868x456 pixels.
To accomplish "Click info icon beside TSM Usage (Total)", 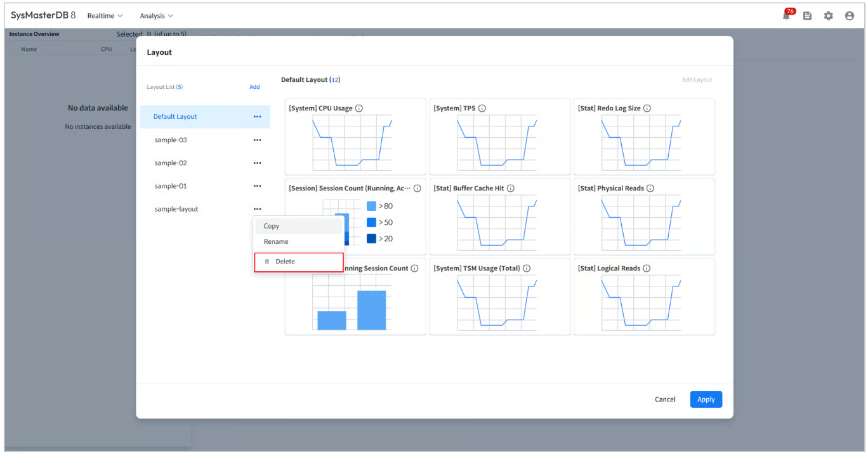I will (x=527, y=269).
